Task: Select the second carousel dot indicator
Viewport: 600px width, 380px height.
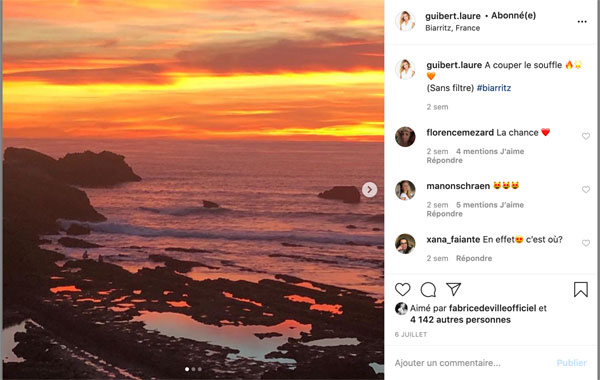Action: pyautogui.click(x=193, y=369)
